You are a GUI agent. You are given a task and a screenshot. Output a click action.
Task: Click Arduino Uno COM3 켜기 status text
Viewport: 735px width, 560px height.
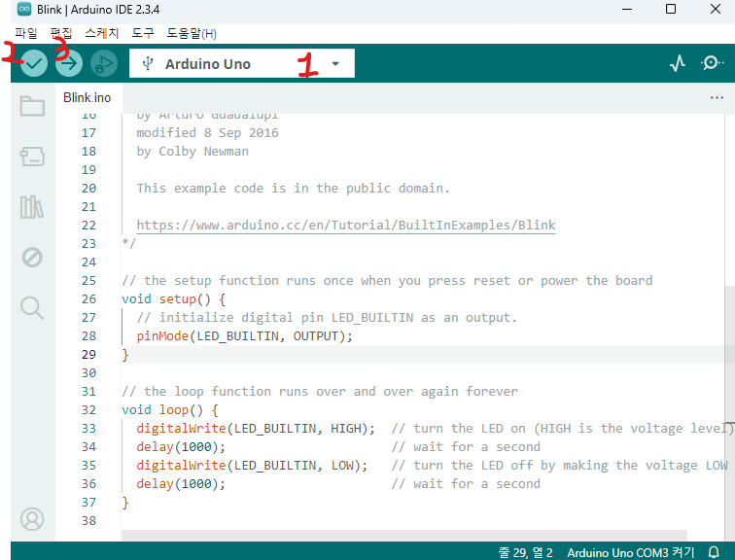point(631,552)
